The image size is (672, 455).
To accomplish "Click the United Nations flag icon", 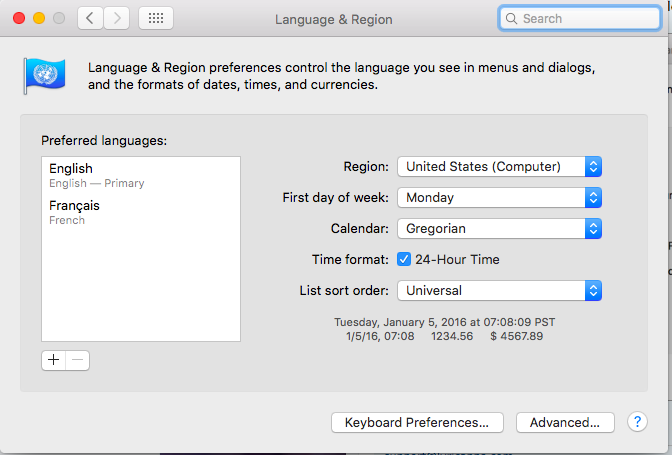I will pyautogui.click(x=44, y=75).
